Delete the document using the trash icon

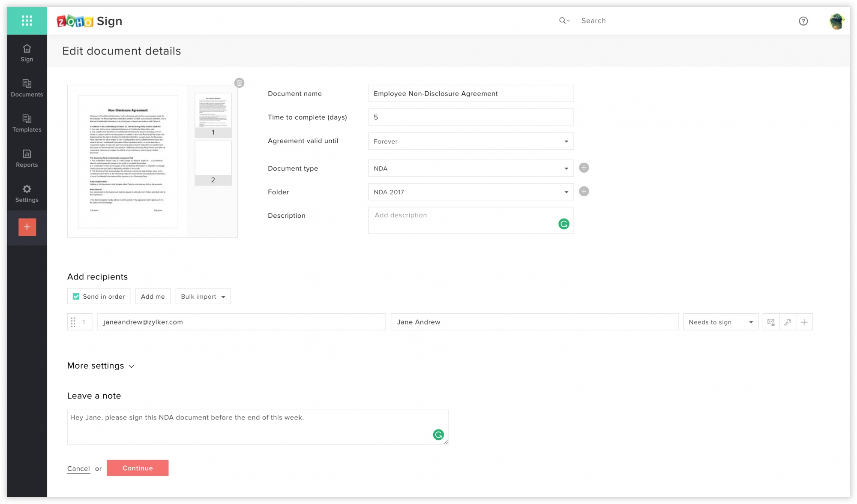tap(240, 83)
